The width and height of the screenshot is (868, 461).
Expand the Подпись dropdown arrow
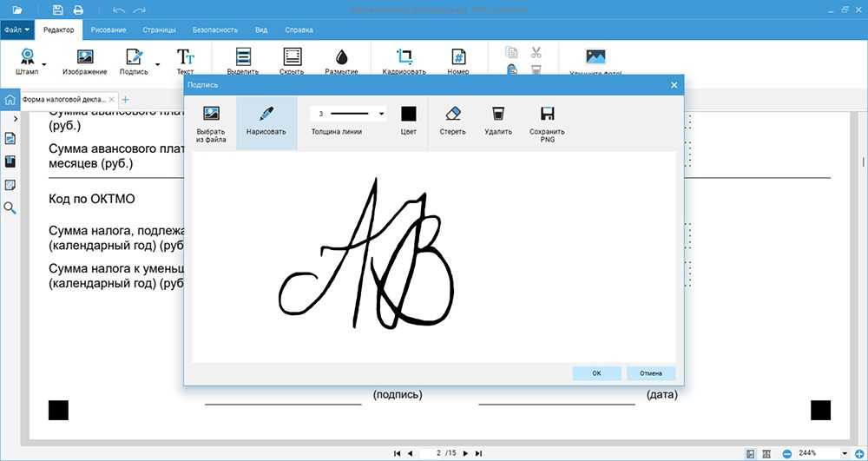point(157,63)
